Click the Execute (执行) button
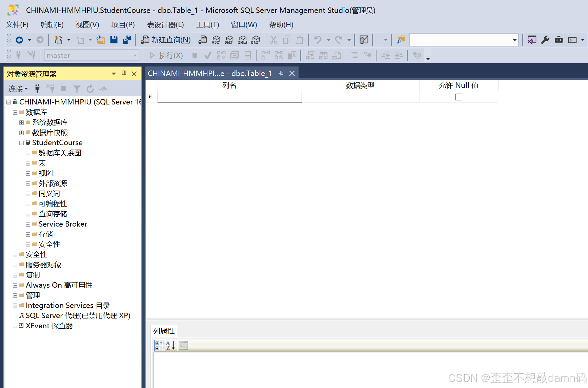 coord(166,55)
